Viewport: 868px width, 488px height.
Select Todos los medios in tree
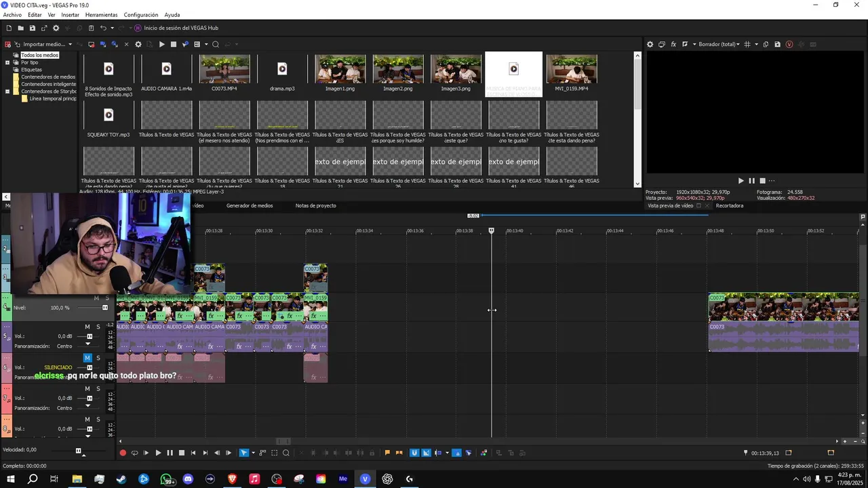coord(39,55)
